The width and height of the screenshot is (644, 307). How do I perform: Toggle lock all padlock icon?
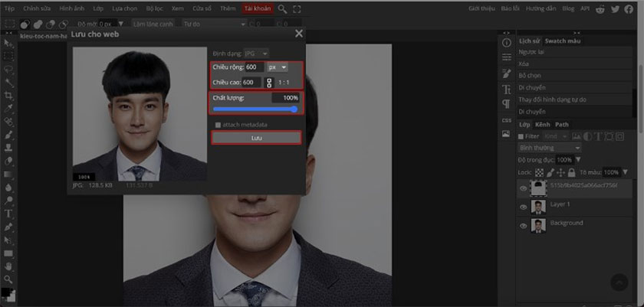point(571,172)
